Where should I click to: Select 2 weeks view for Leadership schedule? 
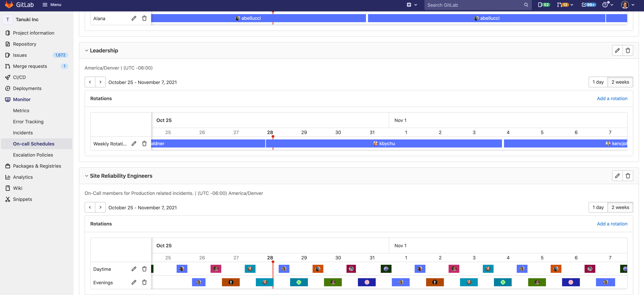(620, 82)
